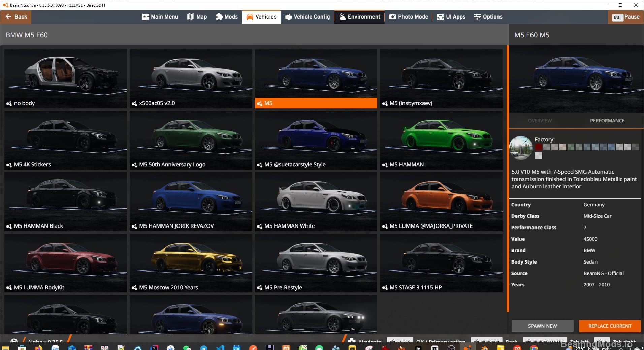Open the UI Apps editor
The width and height of the screenshot is (644, 350).
click(451, 17)
